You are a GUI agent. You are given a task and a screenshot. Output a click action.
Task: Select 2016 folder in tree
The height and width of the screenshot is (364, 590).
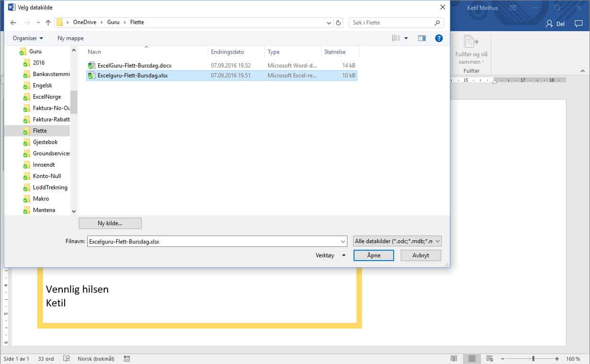(39, 63)
